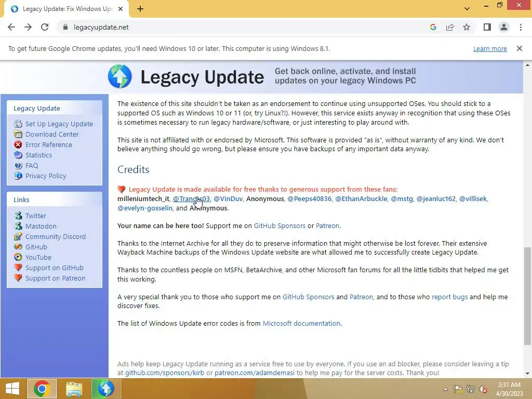Click heart icon beside Support on Patreon
532x399 pixels.
click(x=18, y=278)
